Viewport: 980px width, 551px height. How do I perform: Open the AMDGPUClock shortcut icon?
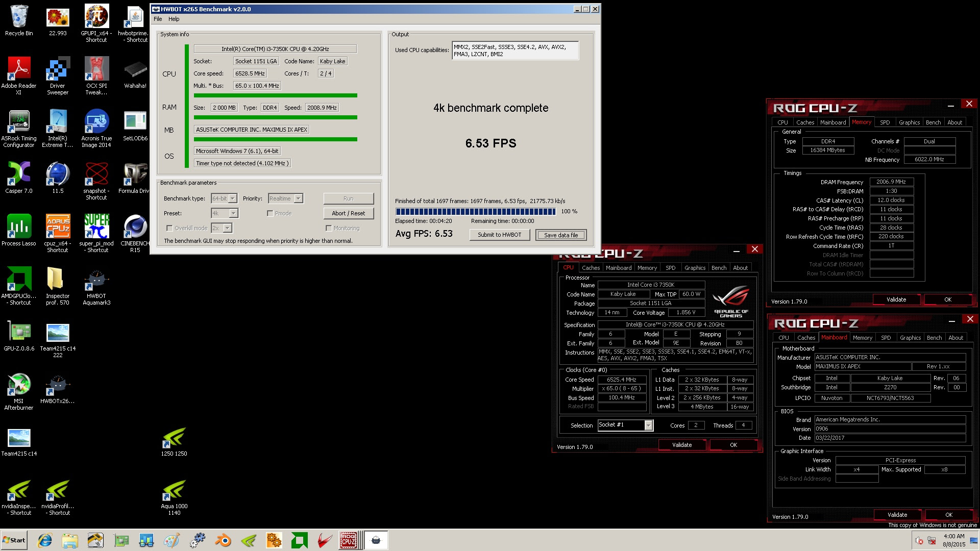coord(19,286)
